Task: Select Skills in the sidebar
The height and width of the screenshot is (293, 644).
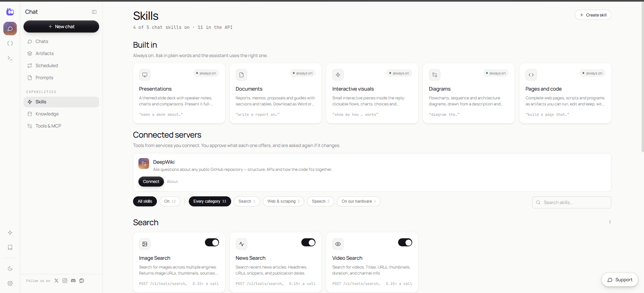Action: coord(61,102)
